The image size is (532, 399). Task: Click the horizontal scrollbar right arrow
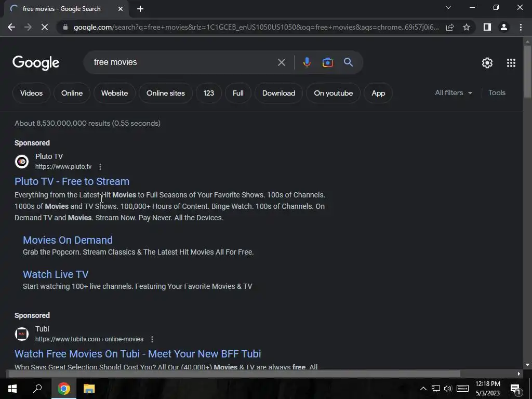coord(519,374)
